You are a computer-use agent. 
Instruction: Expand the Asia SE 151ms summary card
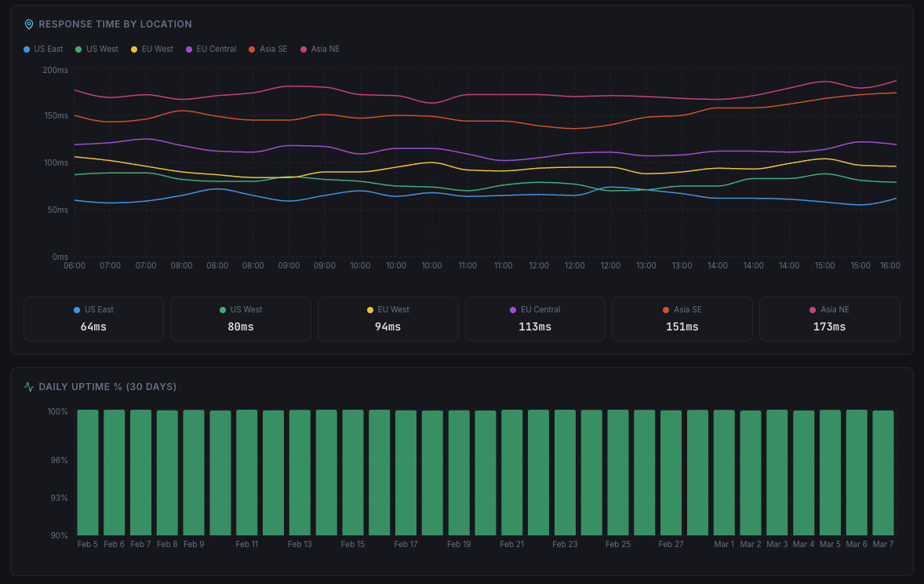[x=682, y=319]
